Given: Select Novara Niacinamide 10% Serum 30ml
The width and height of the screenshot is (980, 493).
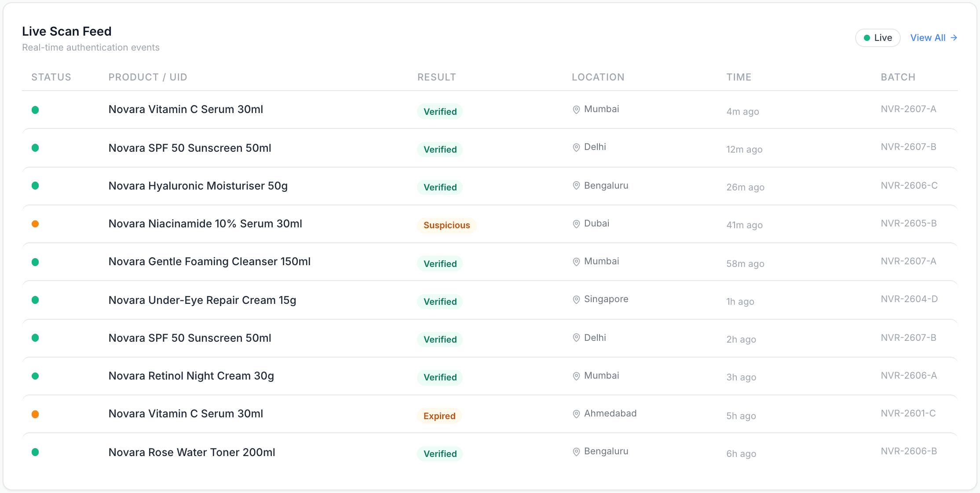Looking at the screenshot, I should [x=205, y=223].
